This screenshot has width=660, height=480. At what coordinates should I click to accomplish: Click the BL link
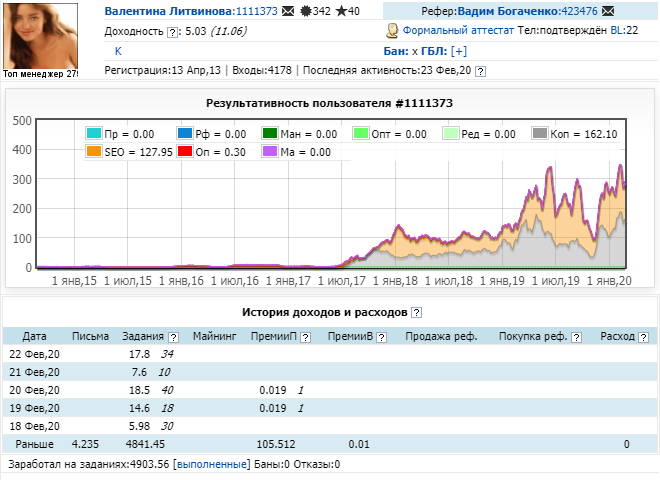(x=617, y=30)
